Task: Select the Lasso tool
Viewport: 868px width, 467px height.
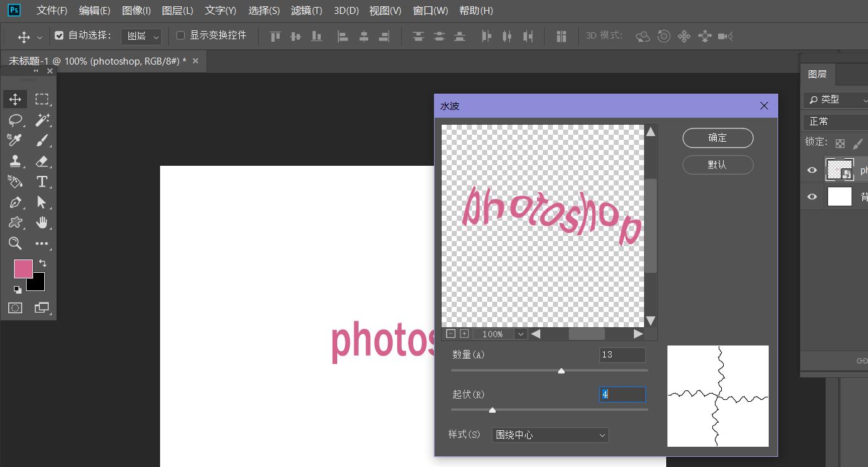Action: (x=15, y=120)
